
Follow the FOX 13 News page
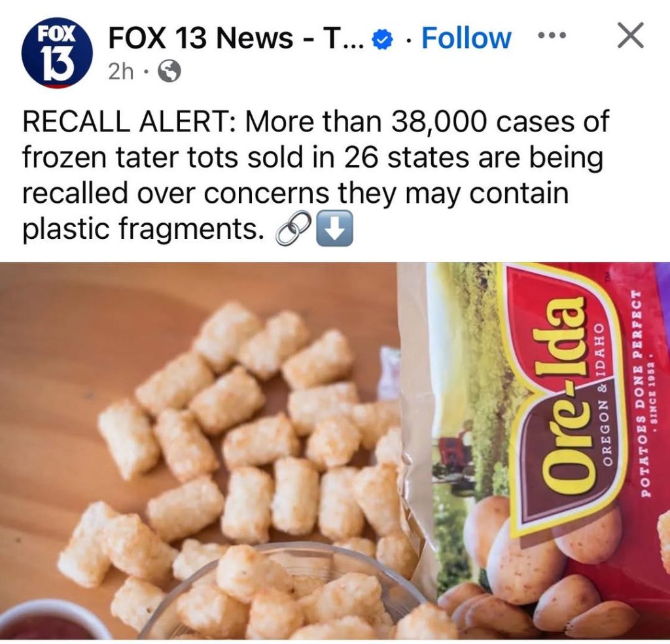(x=466, y=38)
